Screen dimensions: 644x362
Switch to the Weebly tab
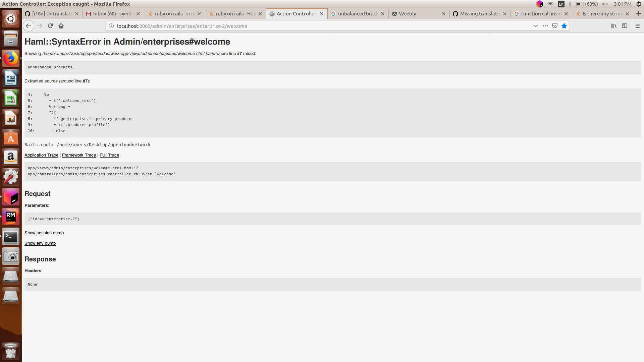pos(416,14)
